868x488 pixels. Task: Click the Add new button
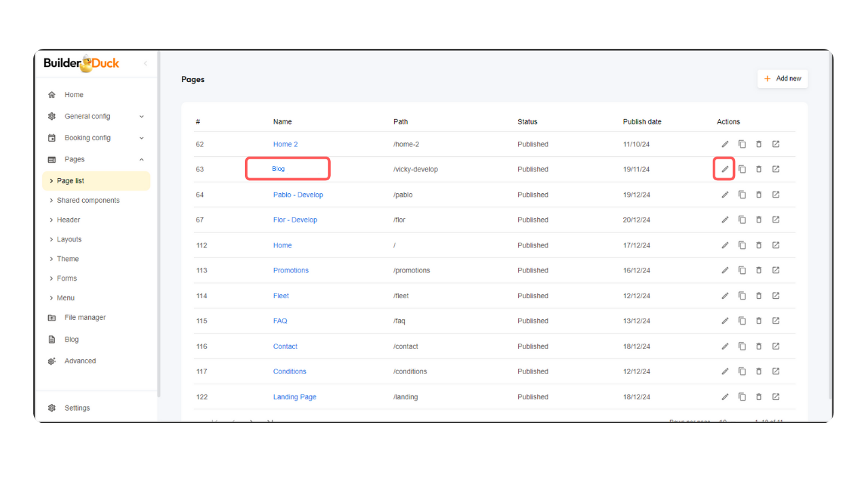click(783, 79)
